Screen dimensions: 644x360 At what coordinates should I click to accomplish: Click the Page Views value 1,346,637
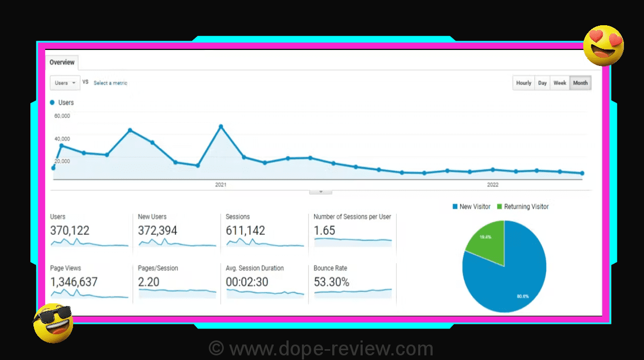pos(74,282)
